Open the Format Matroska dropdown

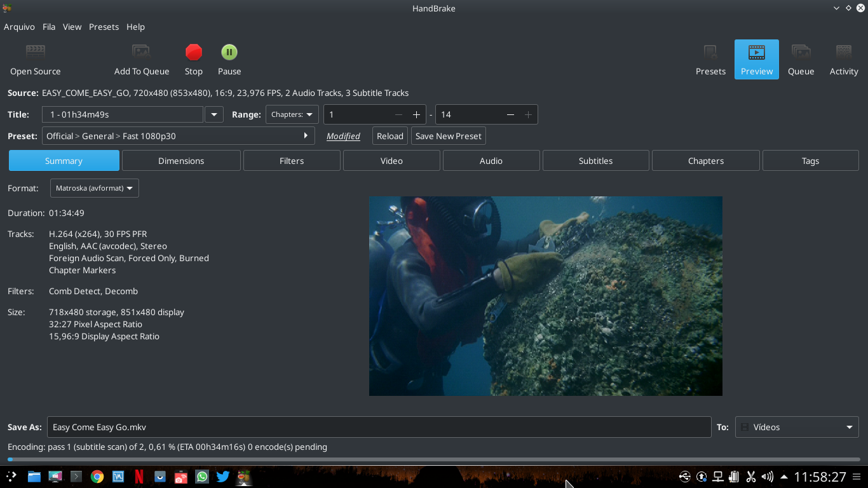[x=94, y=188]
